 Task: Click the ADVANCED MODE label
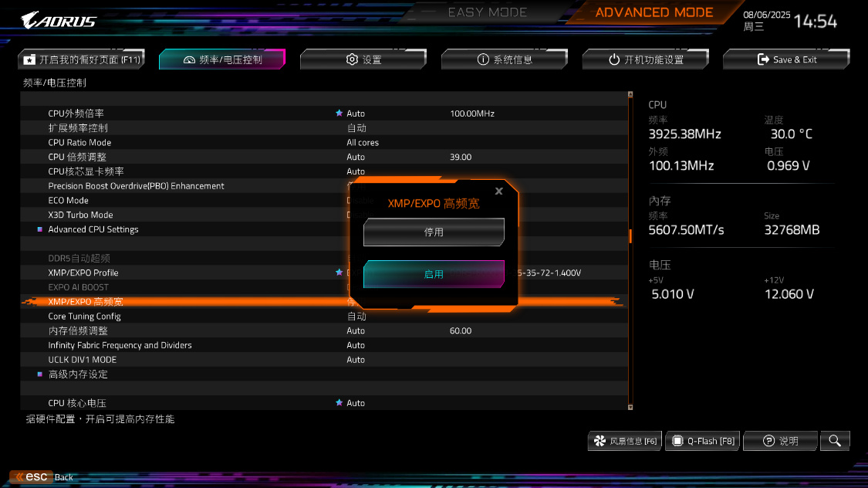pos(654,12)
